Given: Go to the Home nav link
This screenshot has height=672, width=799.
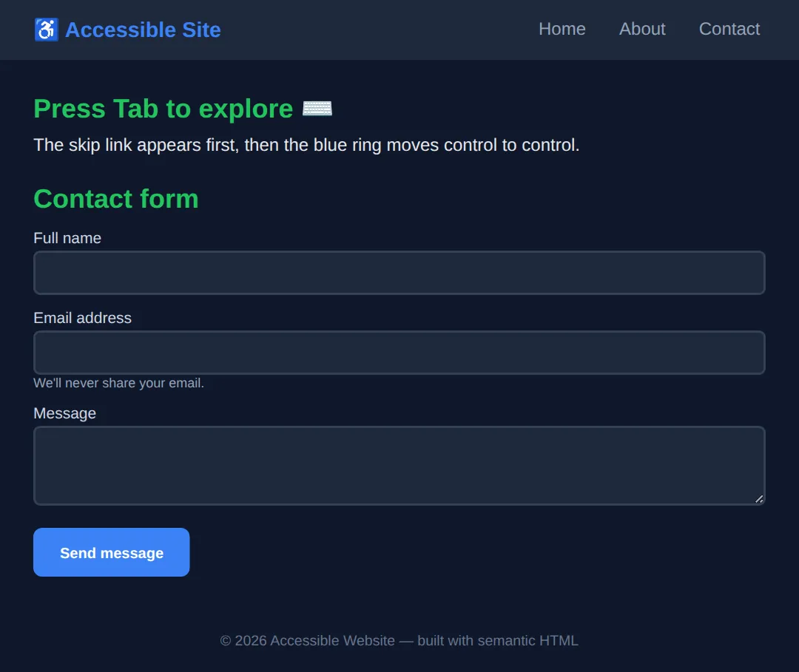Looking at the screenshot, I should click(x=562, y=29).
